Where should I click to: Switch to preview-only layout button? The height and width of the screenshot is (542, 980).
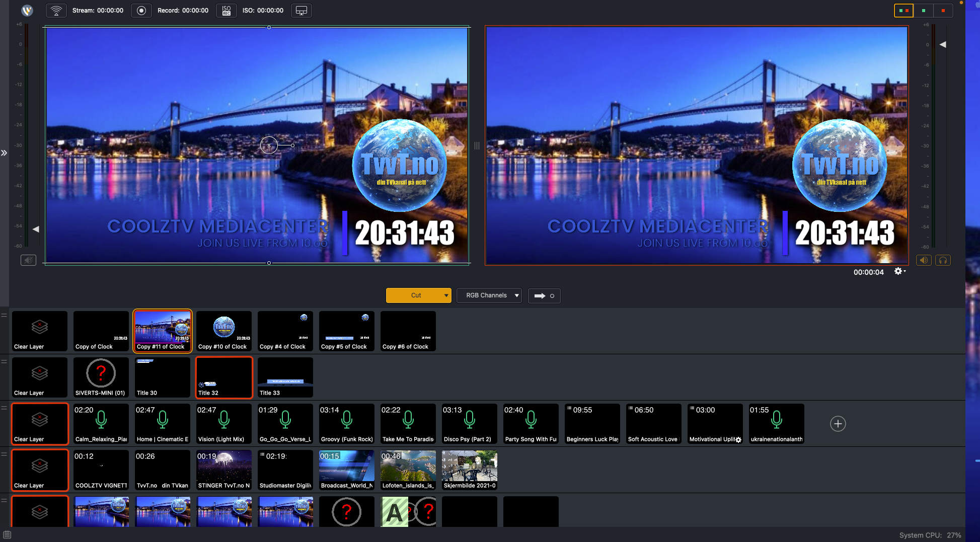(x=924, y=11)
